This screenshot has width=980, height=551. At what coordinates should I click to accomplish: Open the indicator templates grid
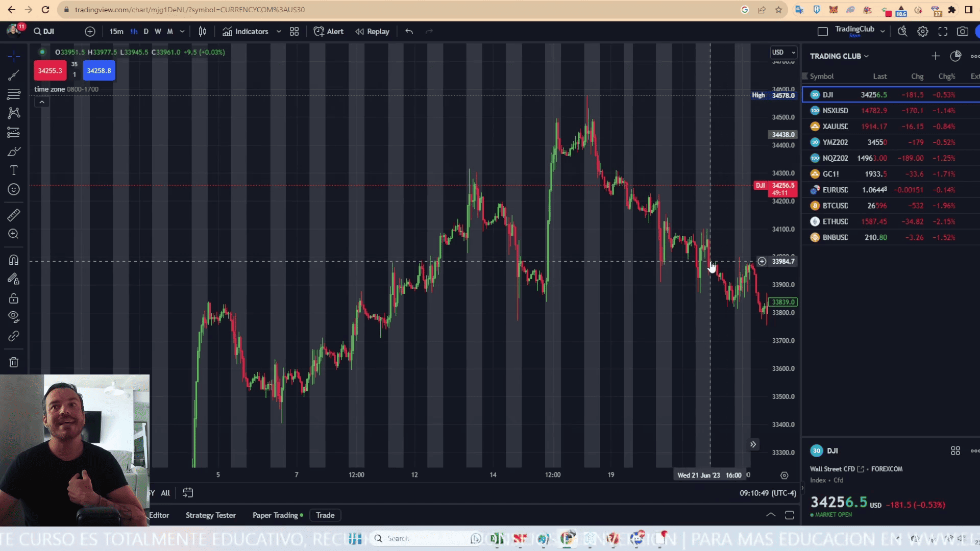[x=294, y=32]
